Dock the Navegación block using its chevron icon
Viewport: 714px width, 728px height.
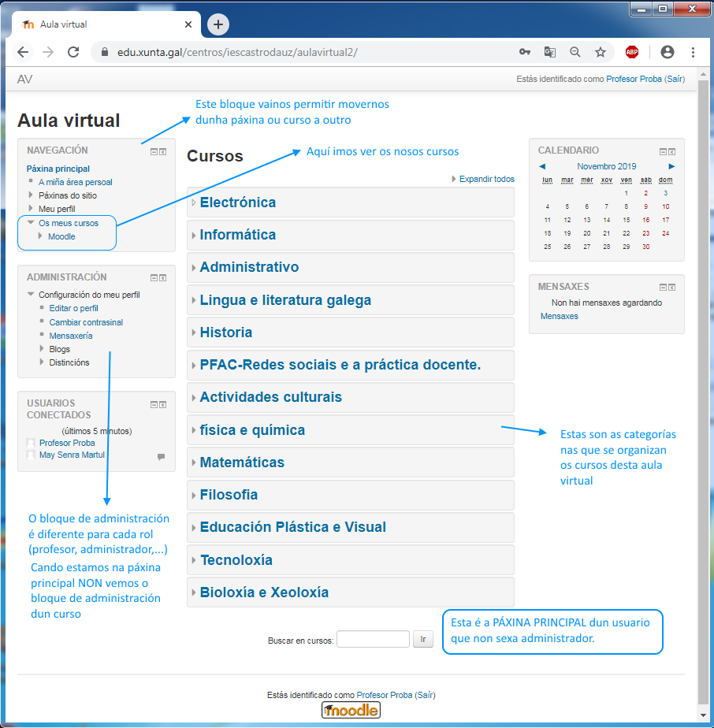(x=163, y=151)
